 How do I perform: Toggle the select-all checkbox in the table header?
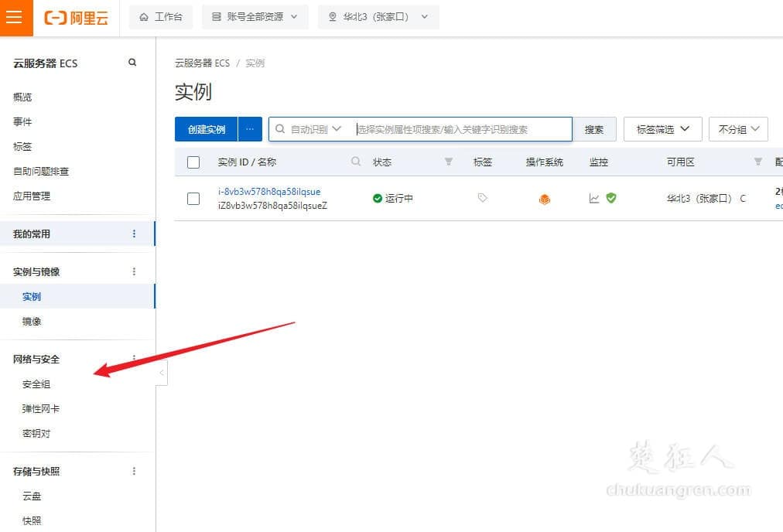tap(193, 162)
